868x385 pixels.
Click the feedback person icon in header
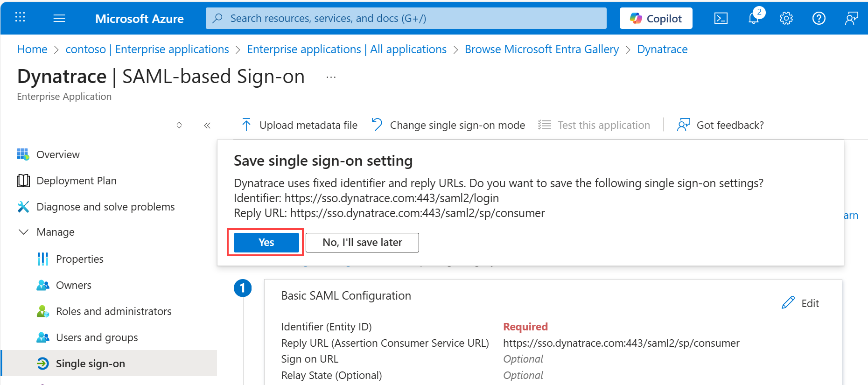852,18
